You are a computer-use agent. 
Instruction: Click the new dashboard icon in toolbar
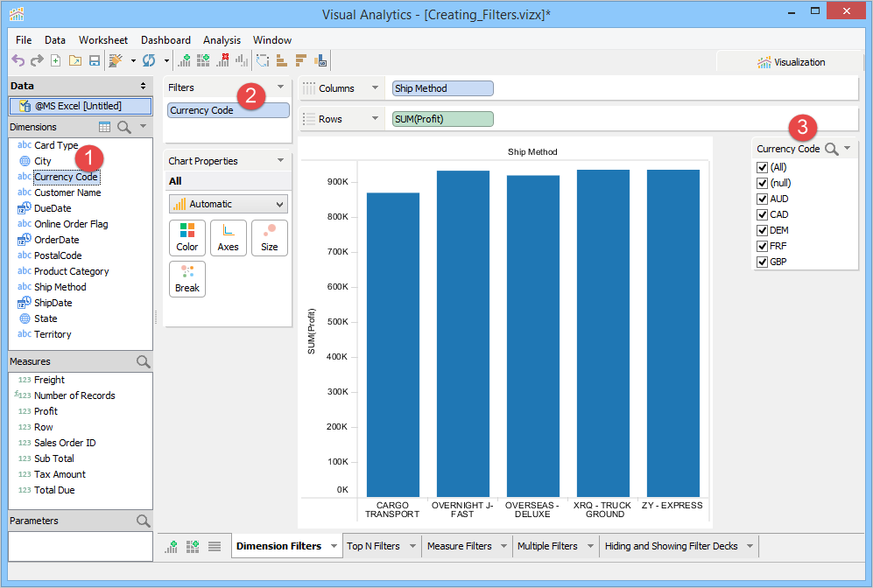click(x=203, y=61)
